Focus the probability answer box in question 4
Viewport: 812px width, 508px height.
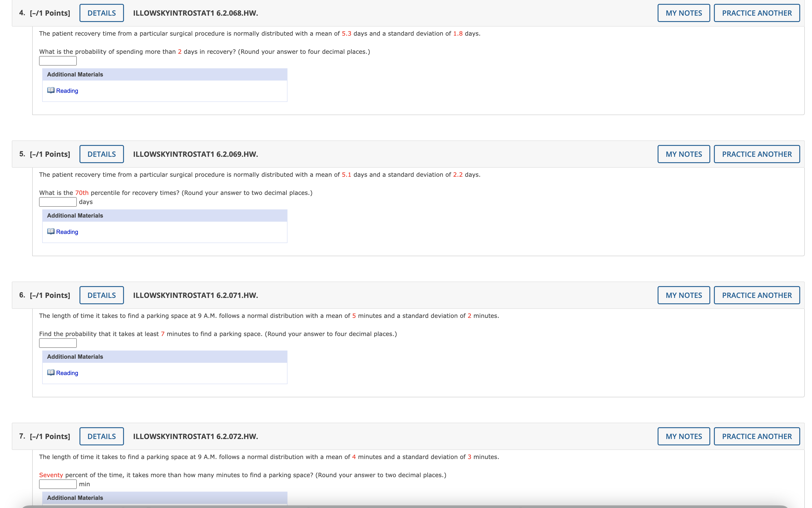[58, 61]
